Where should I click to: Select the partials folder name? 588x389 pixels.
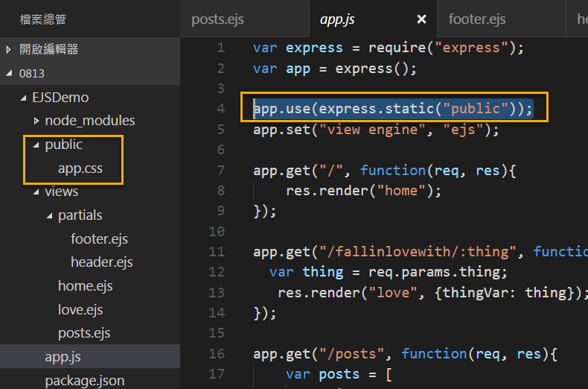[x=80, y=215]
